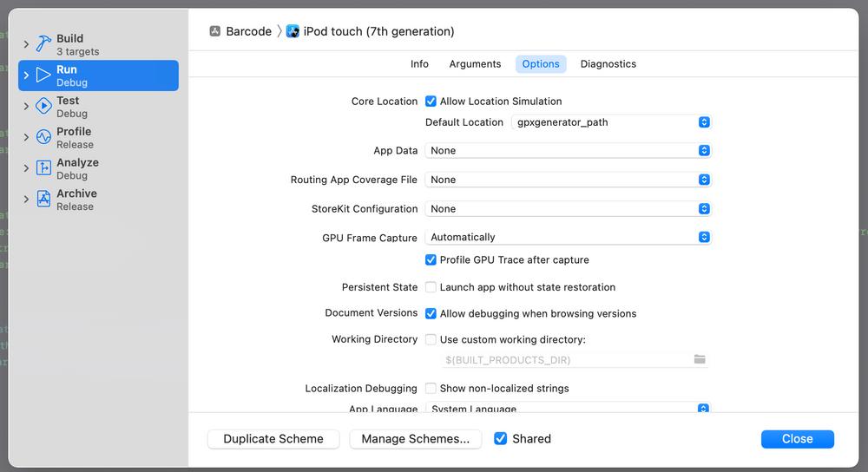Uncheck Allow Location Simulation

(431, 102)
